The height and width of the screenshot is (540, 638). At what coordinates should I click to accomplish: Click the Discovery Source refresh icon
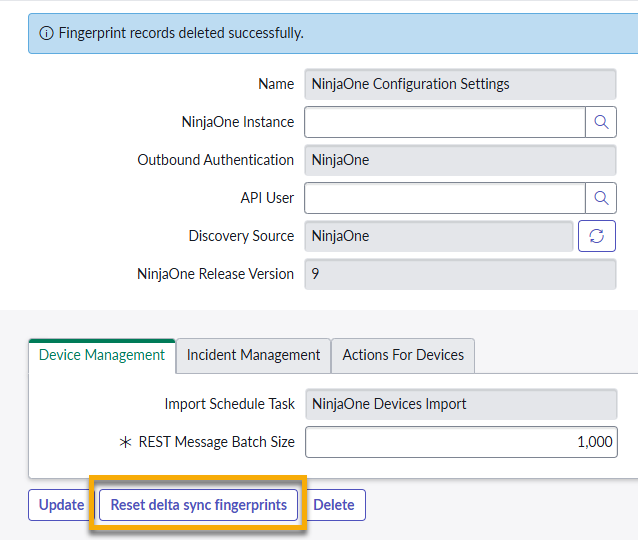pyautogui.click(x=596, y=236)
